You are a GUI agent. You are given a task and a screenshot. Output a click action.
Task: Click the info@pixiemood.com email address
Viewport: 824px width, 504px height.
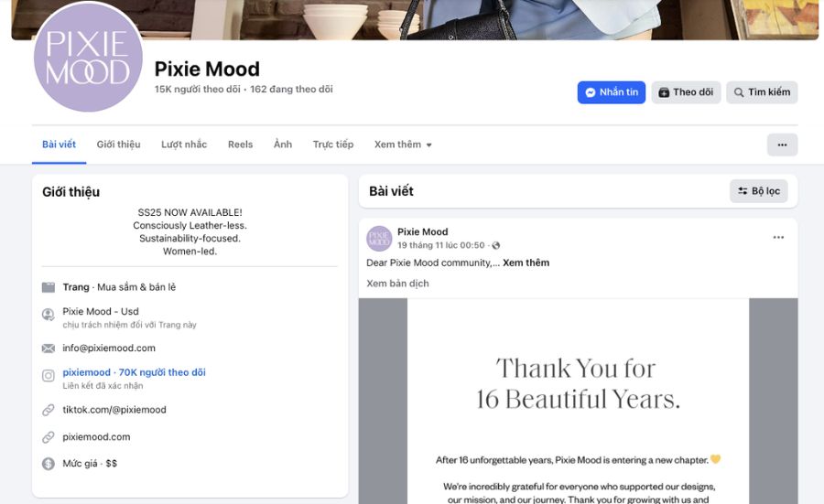[x=109, y=349]
